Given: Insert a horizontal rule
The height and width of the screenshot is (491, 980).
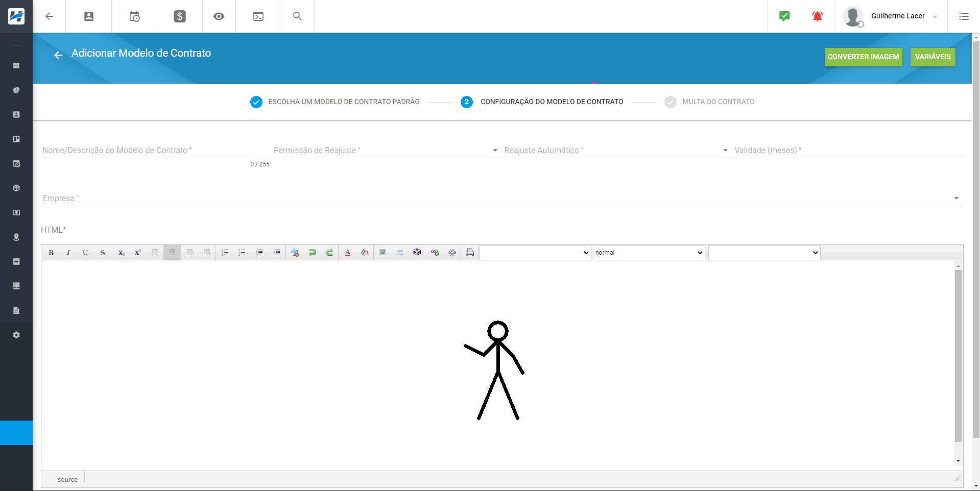Looking at the screenshot, I should tap(400, 253).
